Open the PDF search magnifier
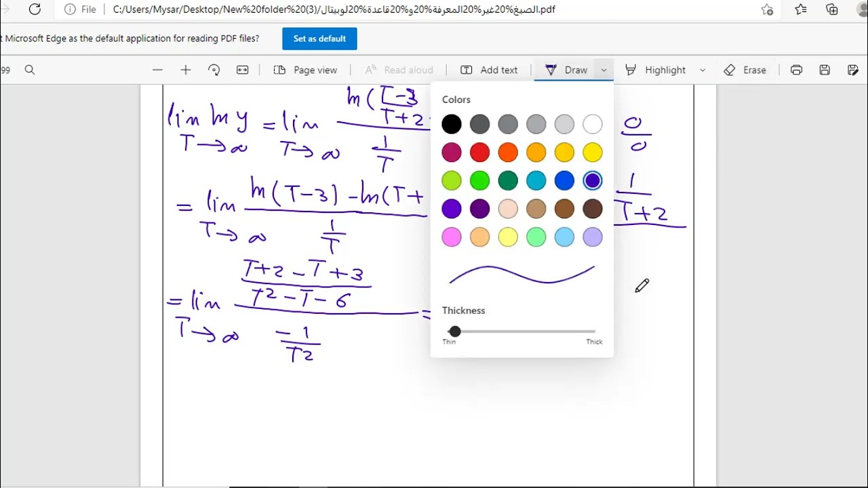Image resolution: width=868 pixels, height=488 pixels. coord(30,70)
